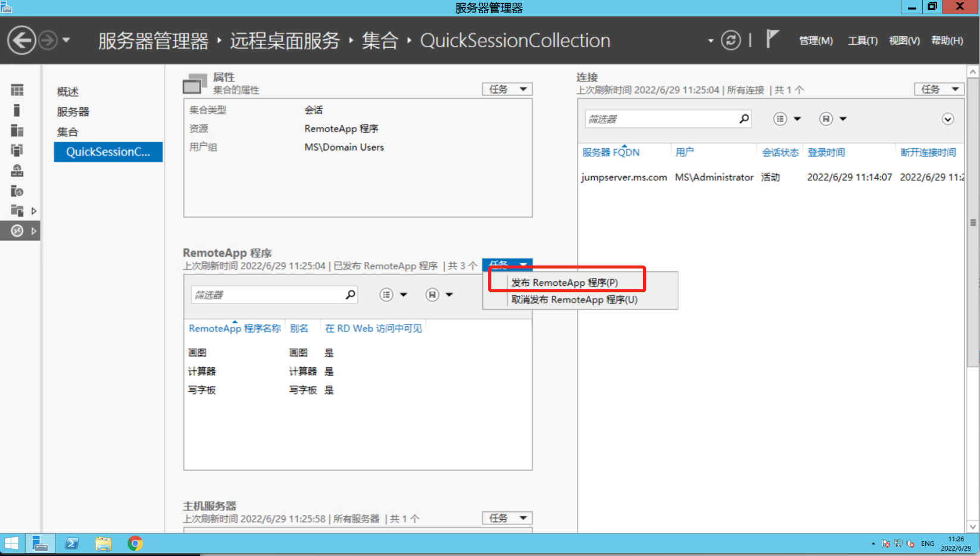Open the File Explorer taskbar icon
Screen dimensions: 980x556
[103, 543]
